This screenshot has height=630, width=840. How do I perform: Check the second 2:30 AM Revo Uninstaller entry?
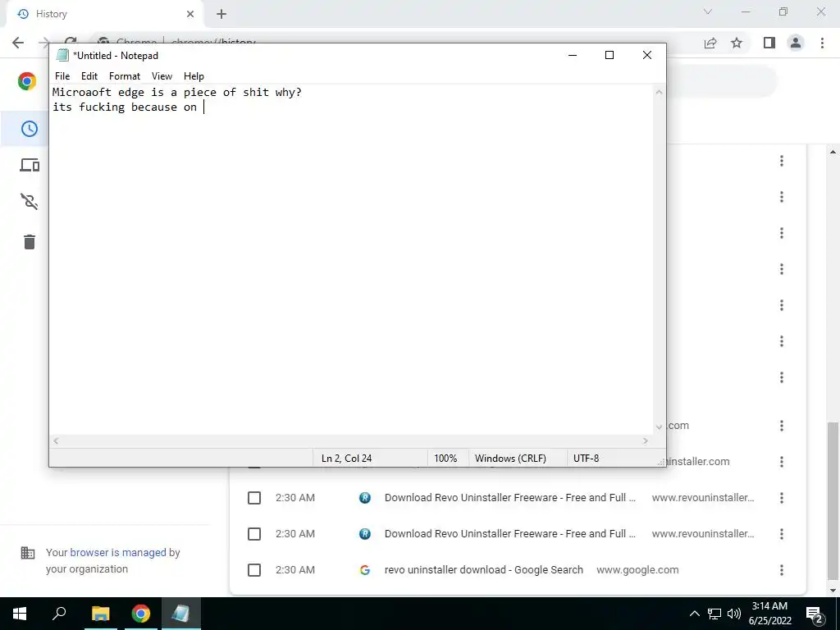pos(254,534)
